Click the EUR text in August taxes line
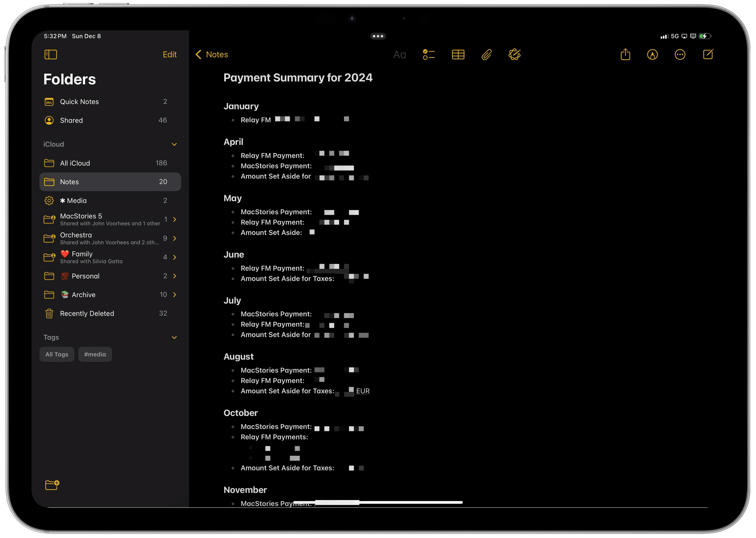The image size is (756, 538). tap(363, 391)
